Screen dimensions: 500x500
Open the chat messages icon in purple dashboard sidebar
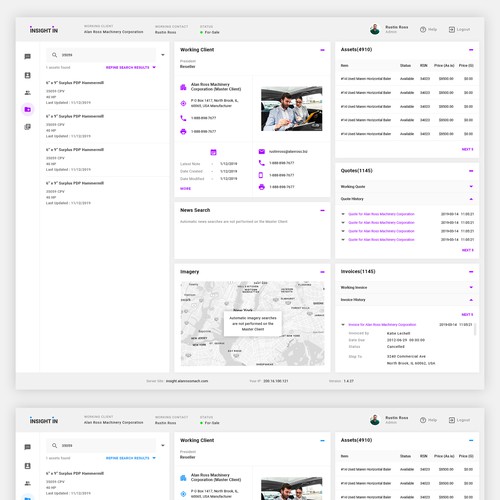pyautogui.click(x=28, y=57)
